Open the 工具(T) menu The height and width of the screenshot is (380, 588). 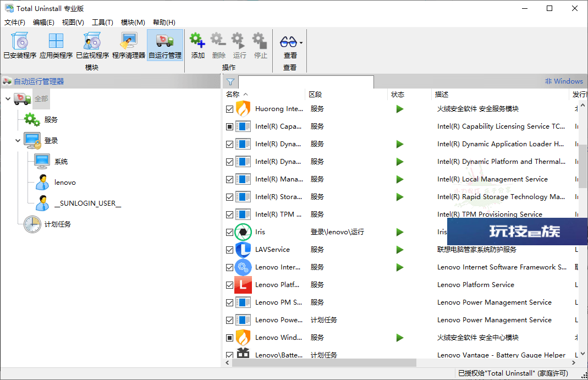[x=102, y=23]
